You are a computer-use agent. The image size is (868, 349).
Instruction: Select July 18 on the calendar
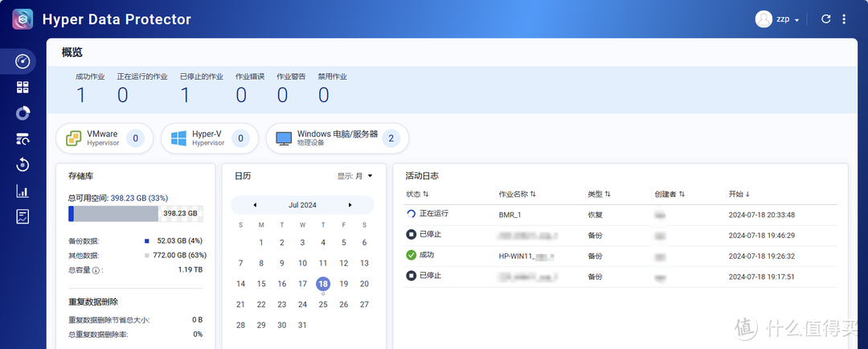pyautogui.click(x=323, y=284)
